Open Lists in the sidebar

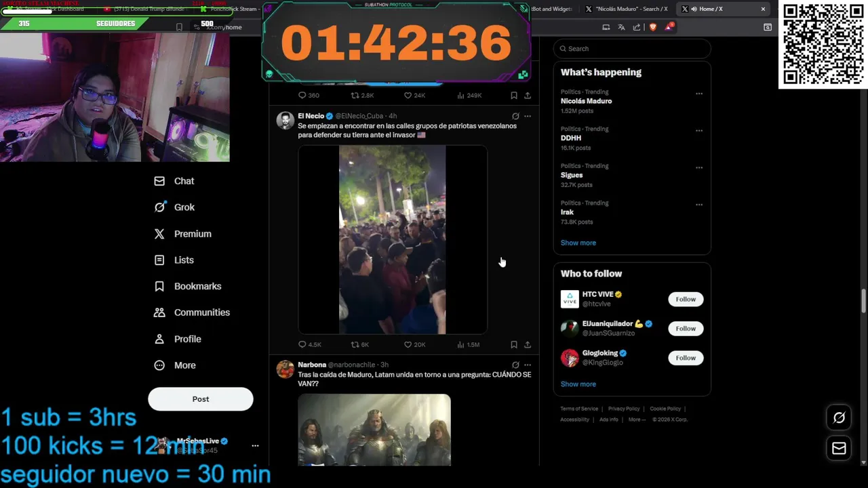tap(174, 260)
